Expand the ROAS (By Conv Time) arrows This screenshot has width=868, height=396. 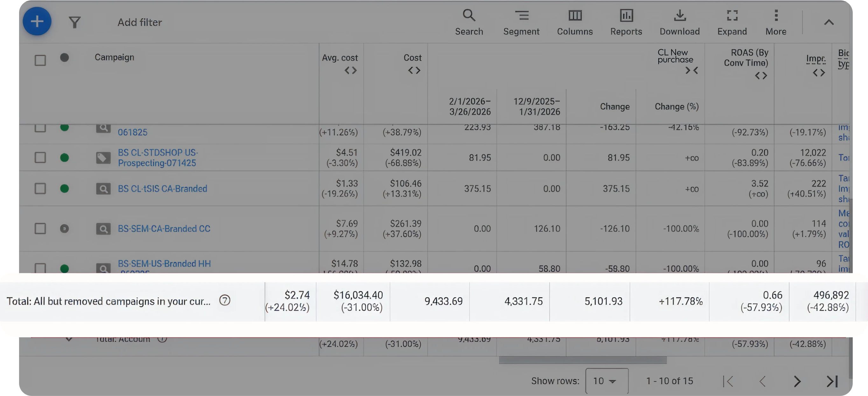pos(761,76)
